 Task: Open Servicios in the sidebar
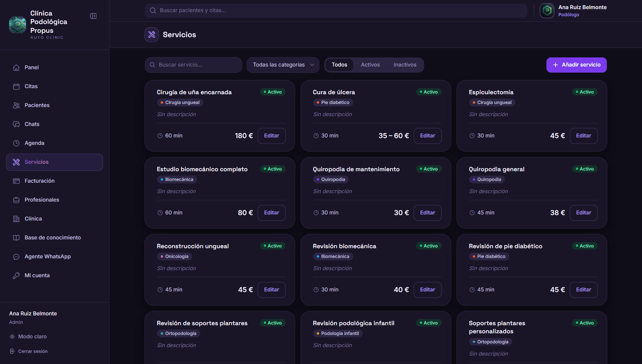click(54, 162)
